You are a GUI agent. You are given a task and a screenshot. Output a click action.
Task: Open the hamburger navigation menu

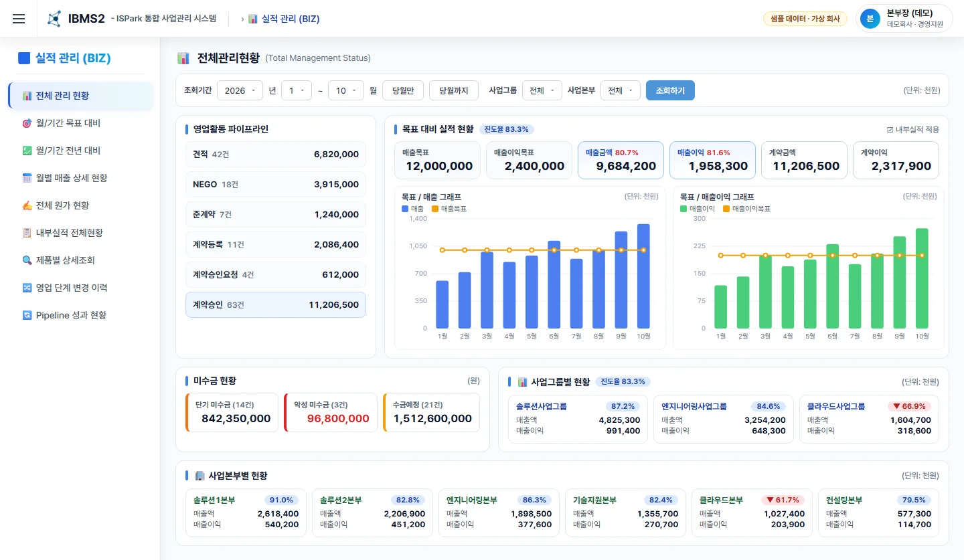tap(19, 19)
